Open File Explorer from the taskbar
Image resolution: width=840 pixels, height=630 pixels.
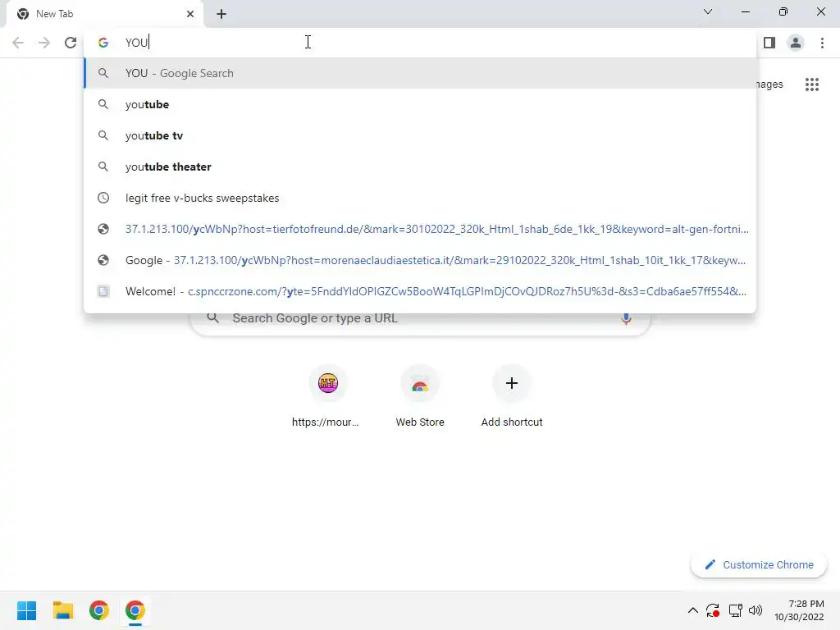[63, 610]
